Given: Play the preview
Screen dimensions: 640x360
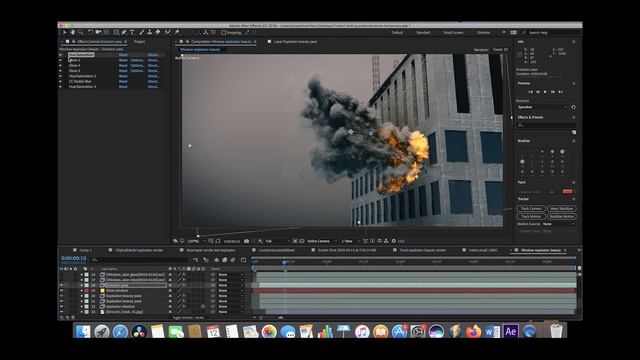Looking at the screenshot, I should tap(545, 92).
